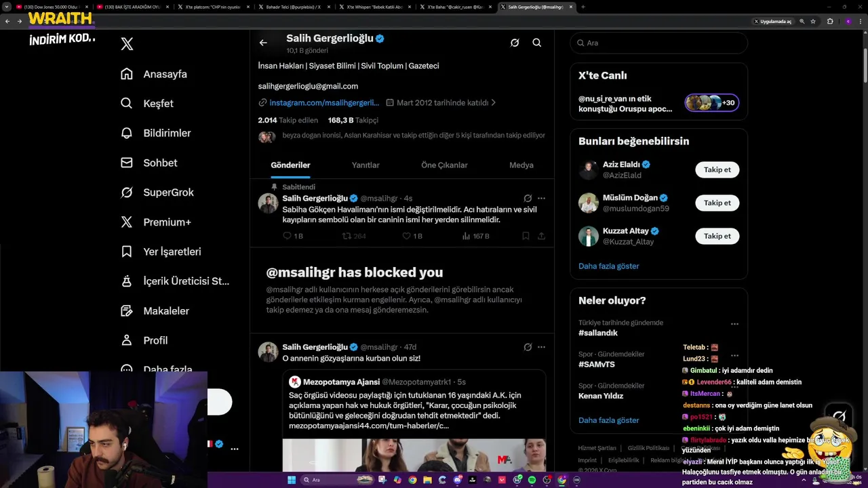Click Grok icon on pinned post
Screen dimensions: 868x488
pos(528,198)
